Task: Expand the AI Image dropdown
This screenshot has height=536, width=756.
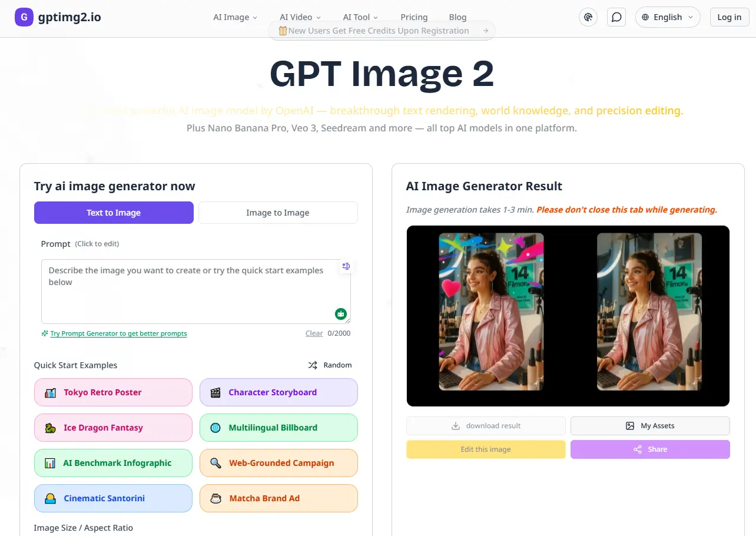Action: 234,17
